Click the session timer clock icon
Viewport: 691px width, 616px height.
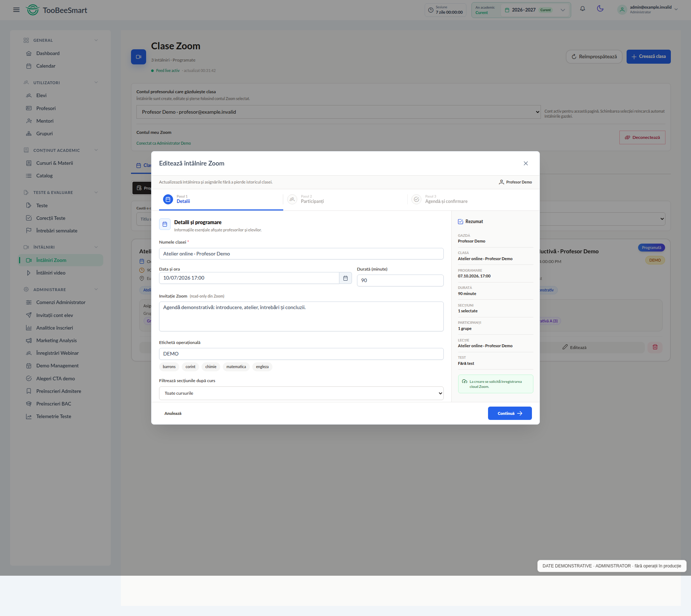tap(430, 10)
